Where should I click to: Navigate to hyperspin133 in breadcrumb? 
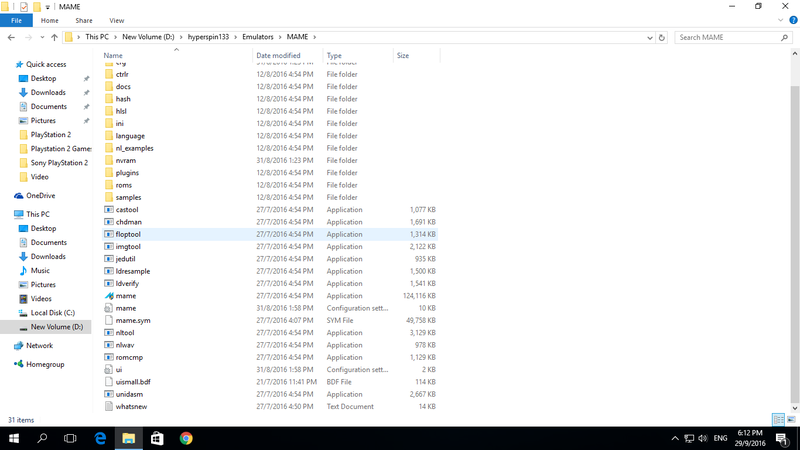tap(208, 37)
